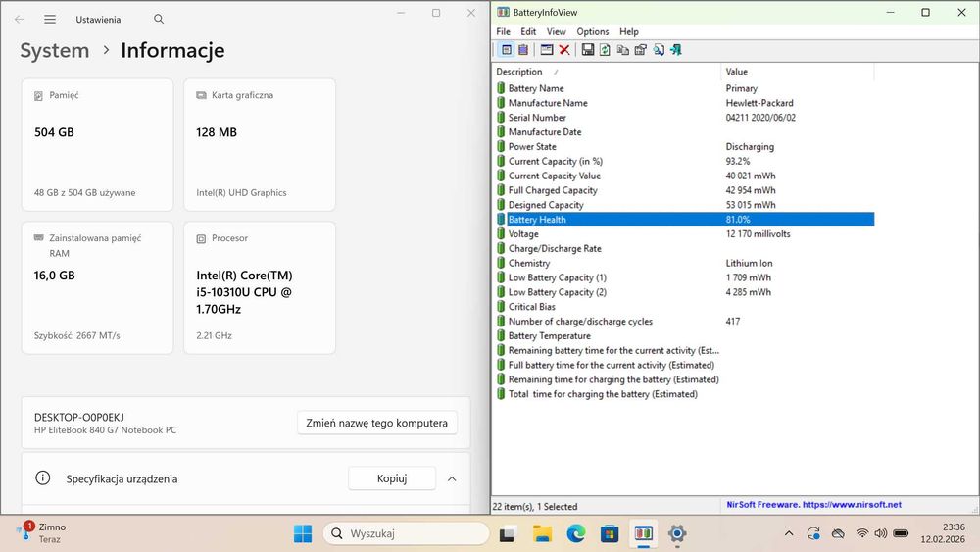
Task: Select the Current Capacity (in %) row
Action: [685, 162]
